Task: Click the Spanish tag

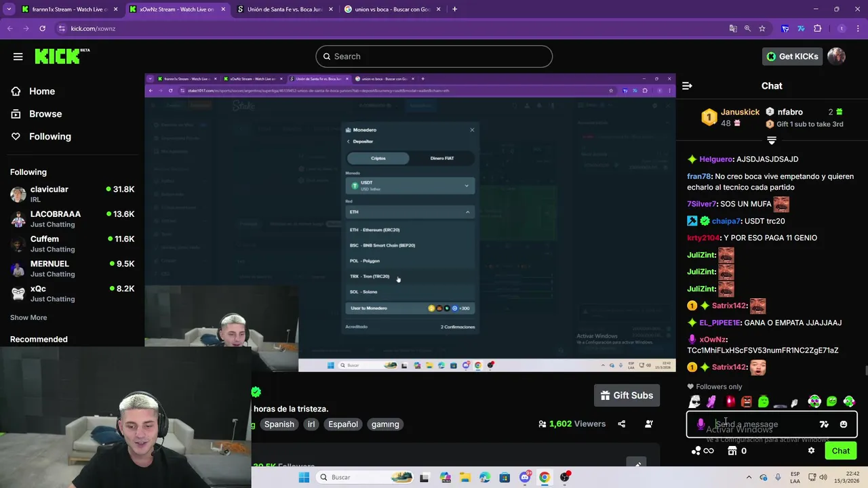Action: pyautogui.click(x=279, y=424)
